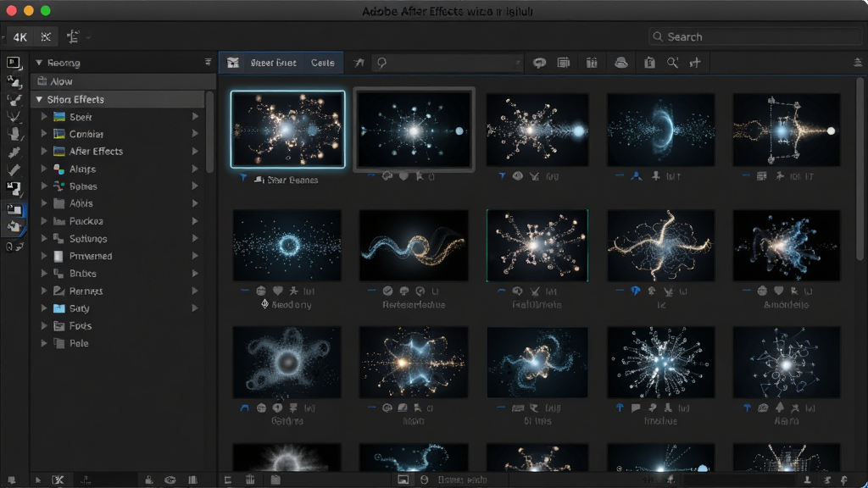Select the highlighted first preset thumbnail
Viewport: 868px width, 488px height.
tap(288, 130)
